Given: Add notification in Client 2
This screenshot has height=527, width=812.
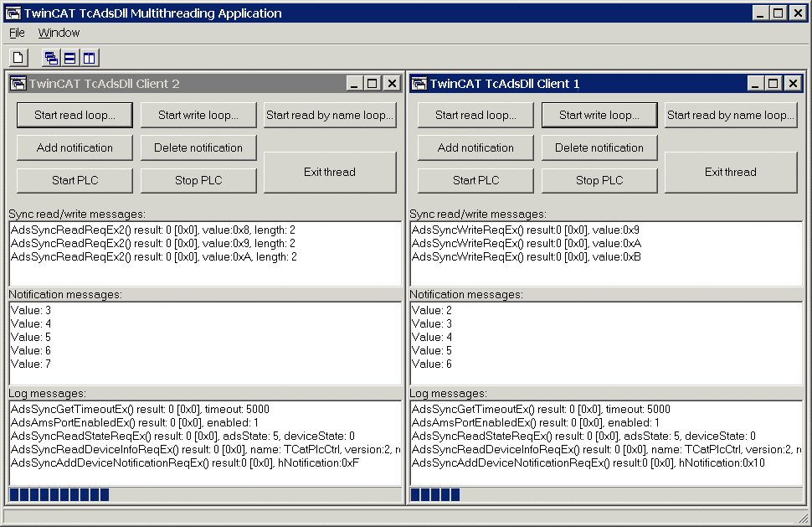Looking at the screenshot, I should coord(75,147).
